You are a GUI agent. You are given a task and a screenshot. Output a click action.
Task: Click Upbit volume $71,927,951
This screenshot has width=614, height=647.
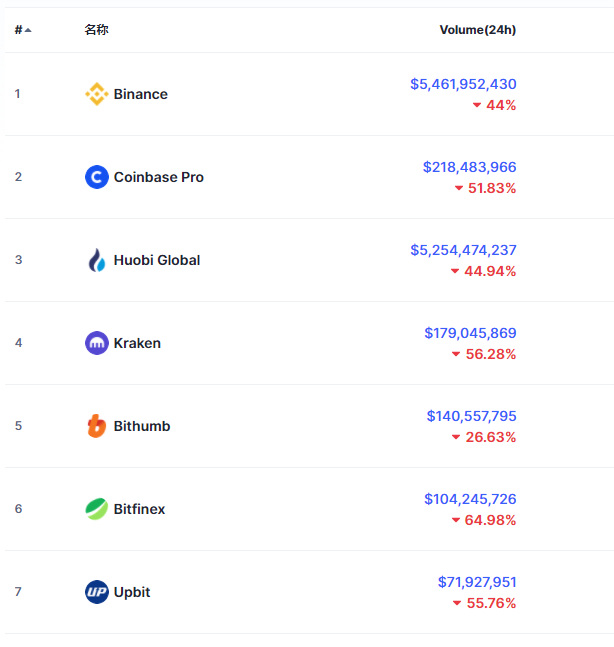tap(477, 581)
